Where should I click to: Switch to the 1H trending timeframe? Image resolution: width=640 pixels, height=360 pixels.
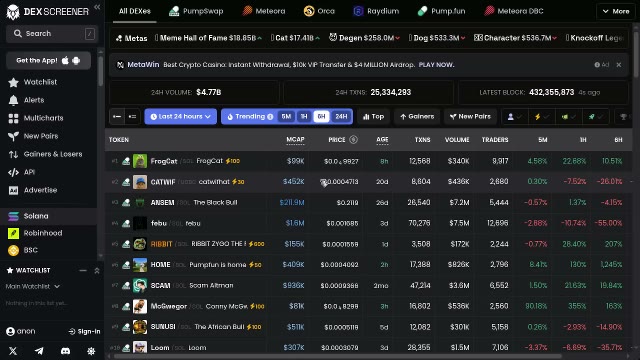tap(304, 117)
